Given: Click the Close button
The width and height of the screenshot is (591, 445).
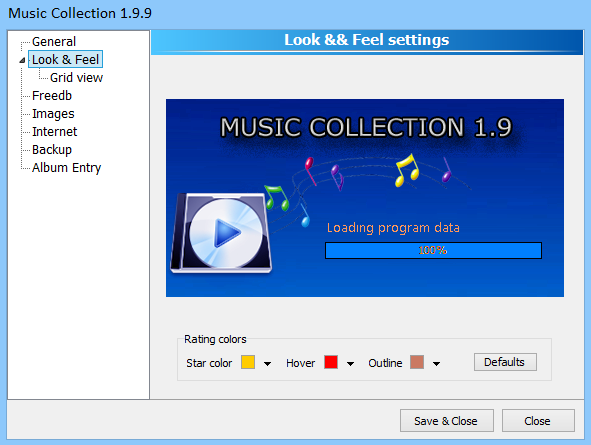Looking at the screenshot, I should (x=538, y=421).
